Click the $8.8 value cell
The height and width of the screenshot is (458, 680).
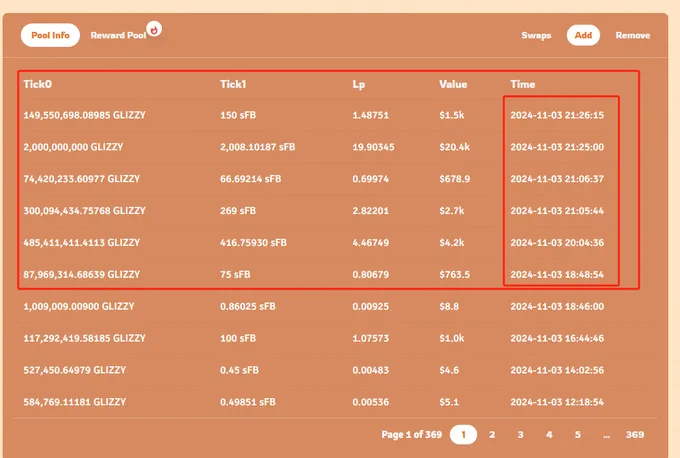coord(449,307)
